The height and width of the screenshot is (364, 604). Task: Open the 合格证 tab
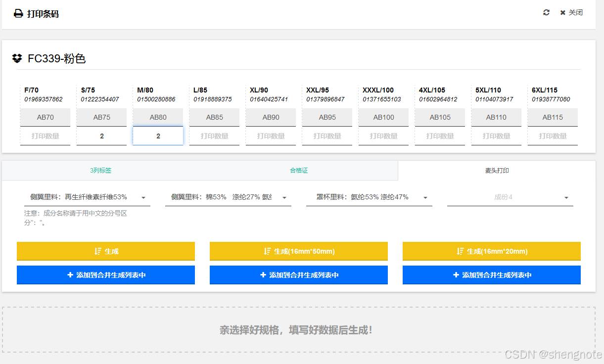pyautogui.click(x=299, y=171)
